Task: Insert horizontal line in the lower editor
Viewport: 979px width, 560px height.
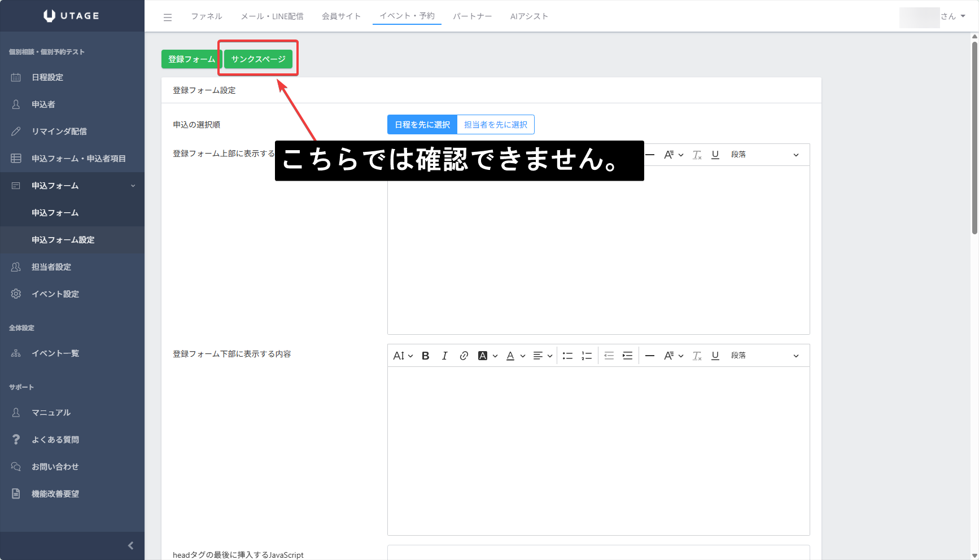Action: [650, 356]
